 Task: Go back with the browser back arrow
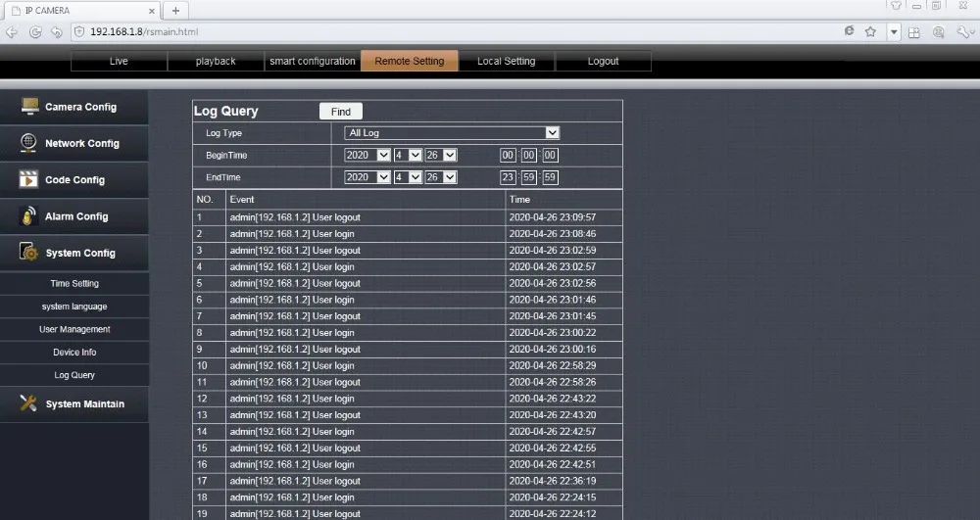(x=12, y=32)
